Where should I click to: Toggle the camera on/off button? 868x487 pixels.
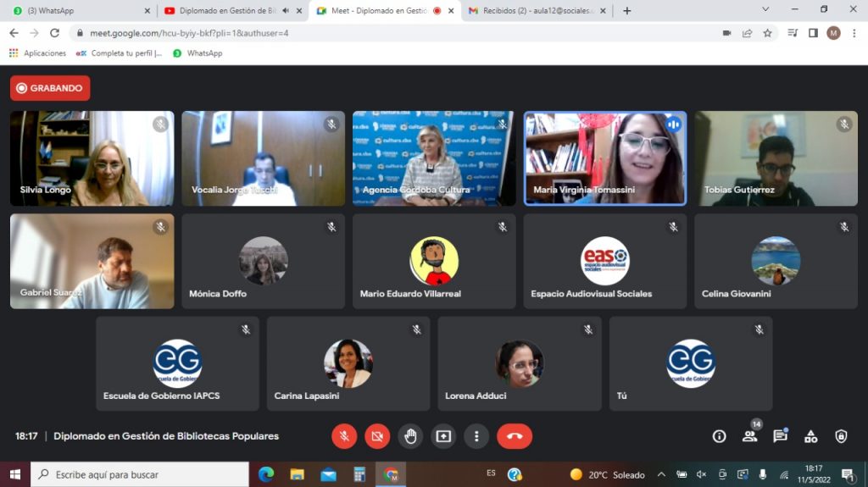[377, 436]
